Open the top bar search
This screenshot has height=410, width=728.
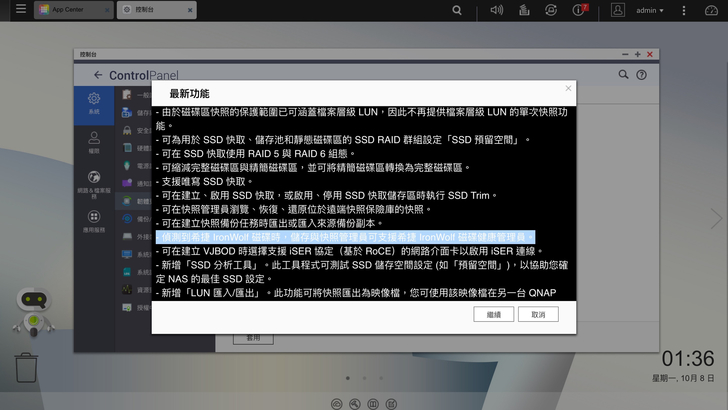[457, 10]
